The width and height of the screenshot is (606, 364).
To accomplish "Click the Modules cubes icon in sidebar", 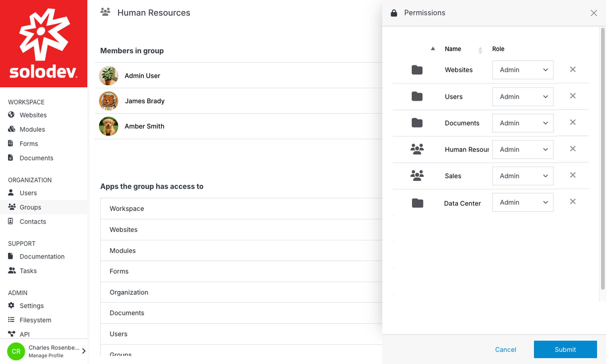I will point(11,129).
